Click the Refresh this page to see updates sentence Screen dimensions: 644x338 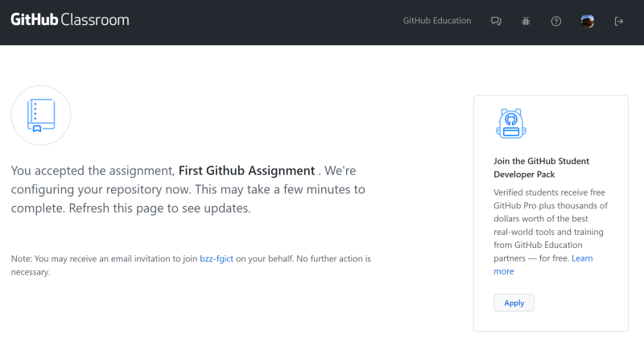159,208
